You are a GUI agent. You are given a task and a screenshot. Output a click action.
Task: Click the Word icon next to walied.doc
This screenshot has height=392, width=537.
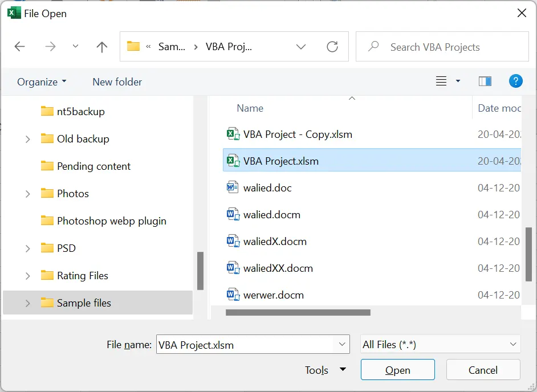pos(233,188)
